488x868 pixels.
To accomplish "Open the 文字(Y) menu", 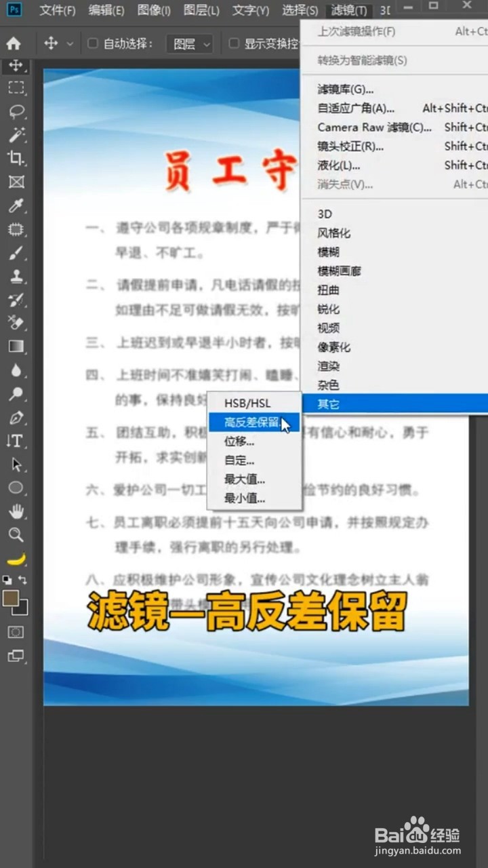I will [251, 10].
